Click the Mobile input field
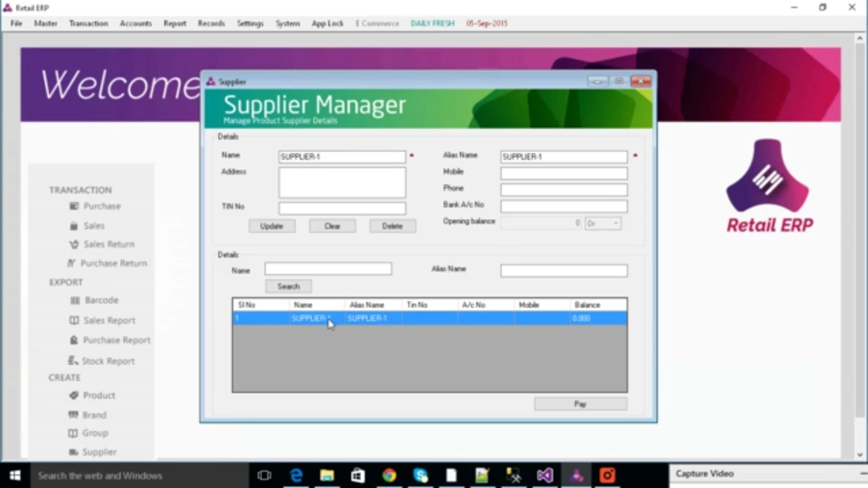This screenshot has height=488, width=868. pyautogui.click(x=563, y=173)
